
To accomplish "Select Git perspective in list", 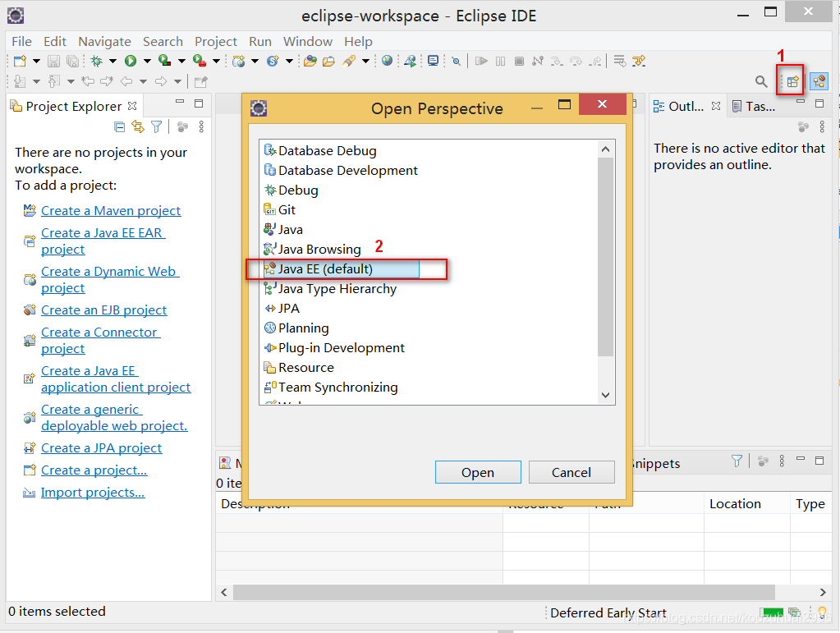I will click(280, 210).
